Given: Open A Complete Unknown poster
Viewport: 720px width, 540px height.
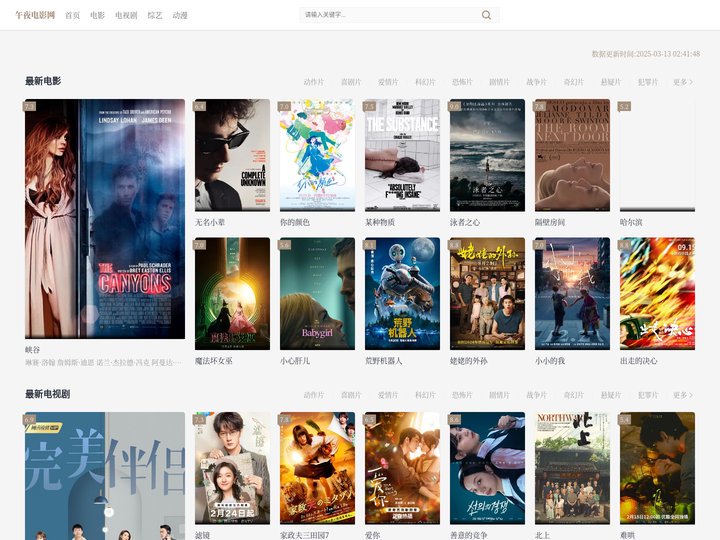Looking at the screenshot, I should (232, 155).
